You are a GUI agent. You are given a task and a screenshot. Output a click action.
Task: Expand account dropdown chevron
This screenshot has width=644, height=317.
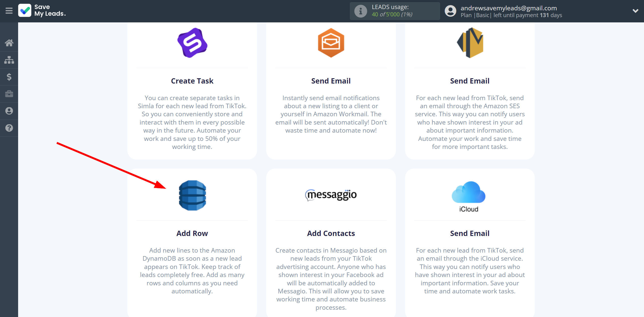635,11
